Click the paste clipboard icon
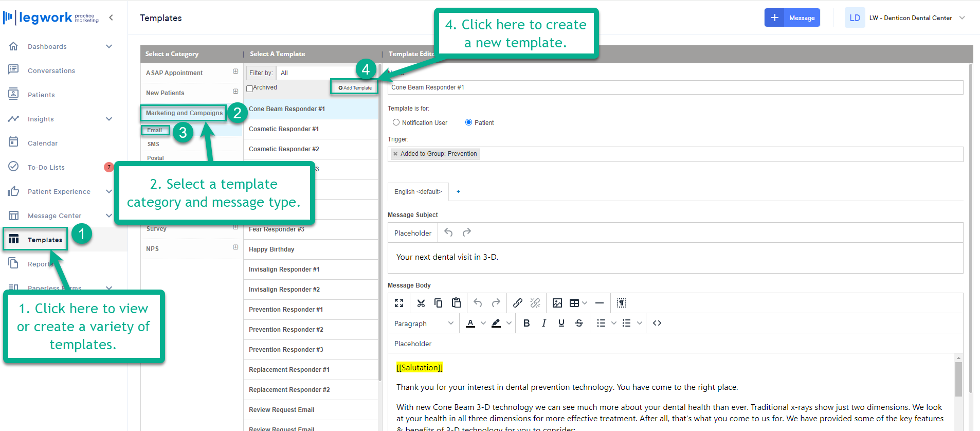This screenshot has height=431, width=980. click(x=456, y=303)
